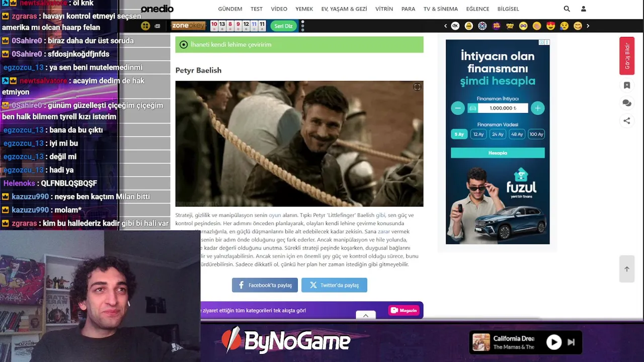Click the Magazin badge in banner
Image resolution: width=644 pixels, height=362 pixels.
point(404,310)
